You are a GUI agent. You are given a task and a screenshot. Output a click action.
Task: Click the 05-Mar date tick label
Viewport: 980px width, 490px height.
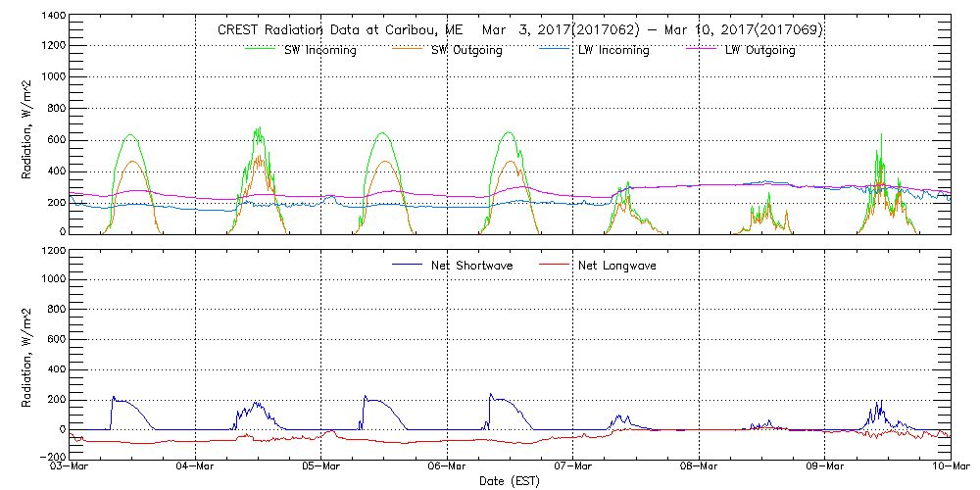tap(321, 467)
